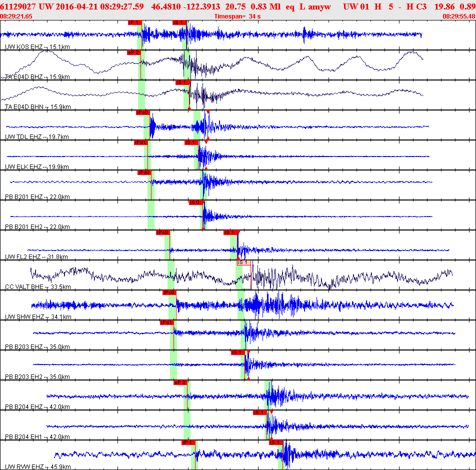Select the iPc0 pick flag on the SHW EHZ trace
Image resolution: width=476 pixels, height=470 pixels.
click(x=169, y=292)
